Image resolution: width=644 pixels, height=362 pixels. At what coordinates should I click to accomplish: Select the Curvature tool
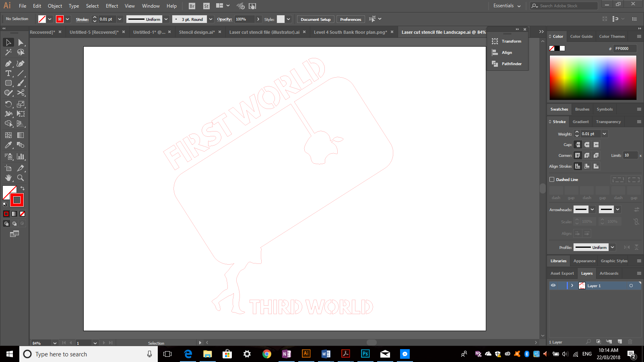click(x=21, y=64)
